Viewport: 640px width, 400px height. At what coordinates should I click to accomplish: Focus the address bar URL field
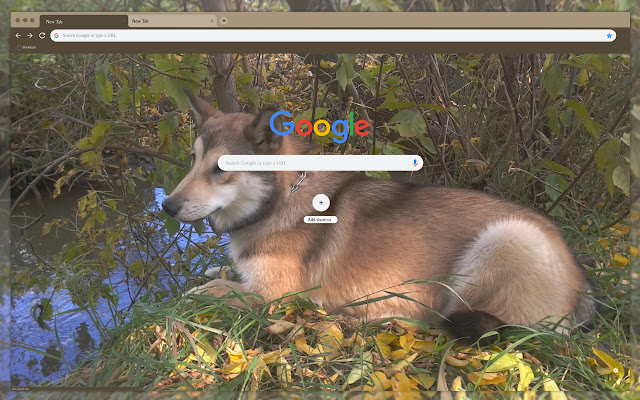click(x=333, y=36)
